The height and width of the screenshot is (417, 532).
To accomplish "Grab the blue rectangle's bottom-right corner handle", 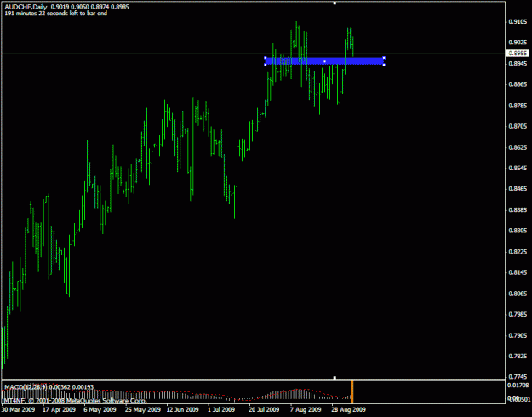I will coord(384,65).
